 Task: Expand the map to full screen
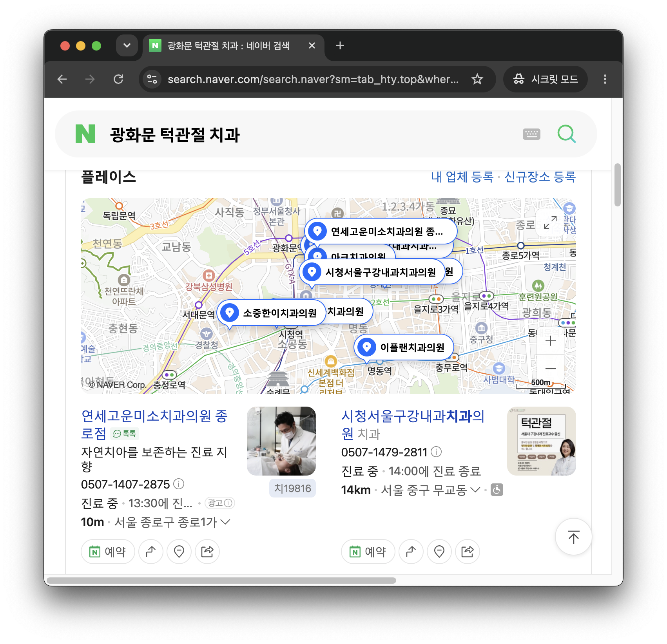click(550, 222)
